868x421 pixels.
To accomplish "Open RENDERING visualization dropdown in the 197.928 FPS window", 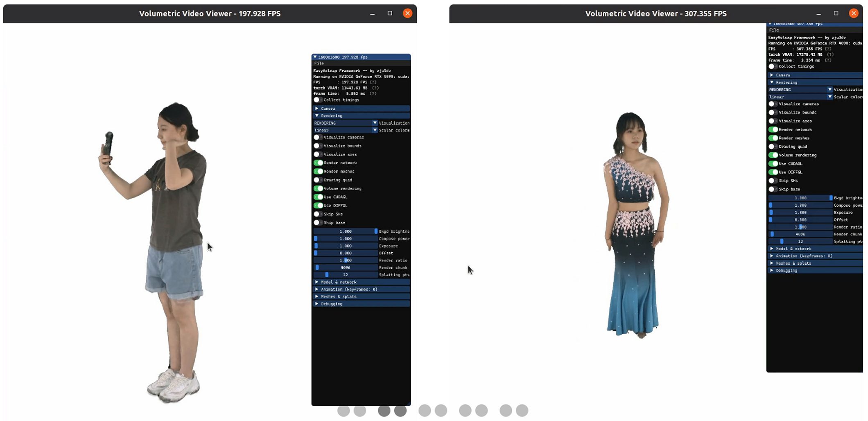I will coord(375,123).
